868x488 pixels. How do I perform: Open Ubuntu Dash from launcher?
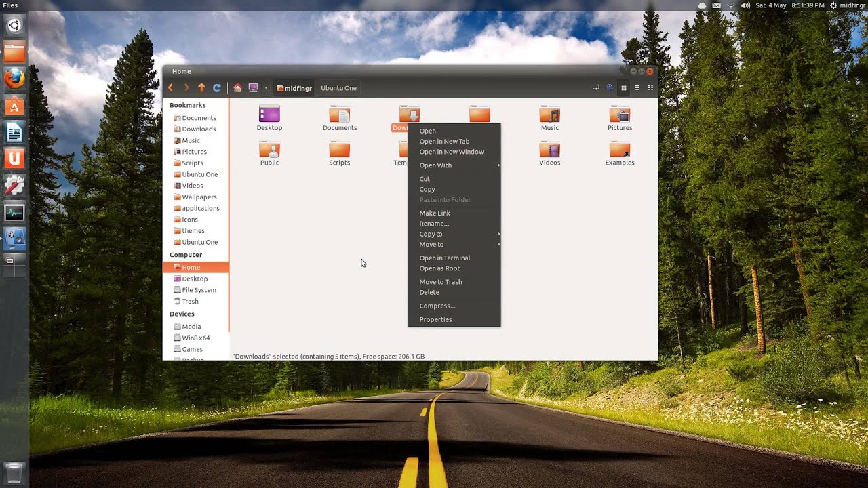point(14,26)
